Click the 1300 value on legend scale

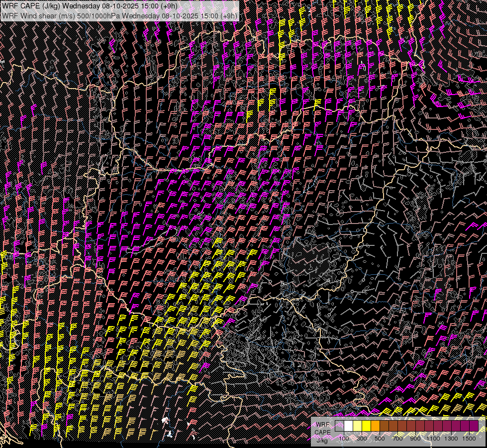(x=452, y=439)
